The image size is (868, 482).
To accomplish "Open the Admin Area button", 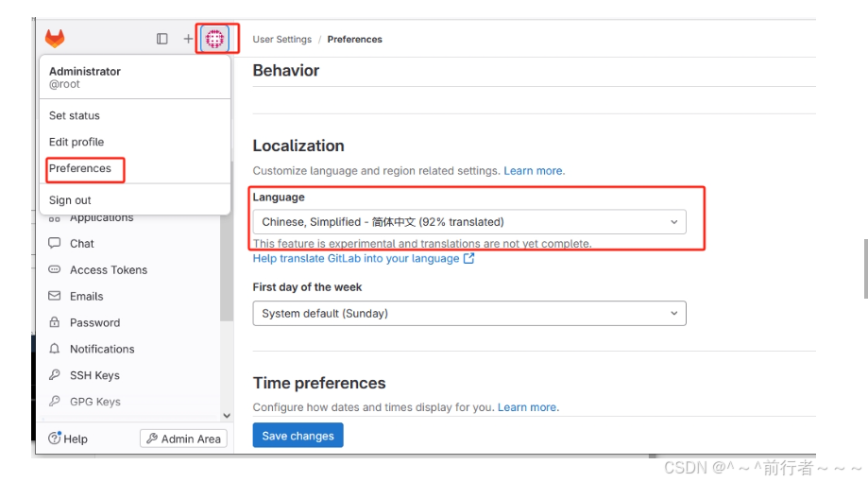I will click(x=183, y=439).
